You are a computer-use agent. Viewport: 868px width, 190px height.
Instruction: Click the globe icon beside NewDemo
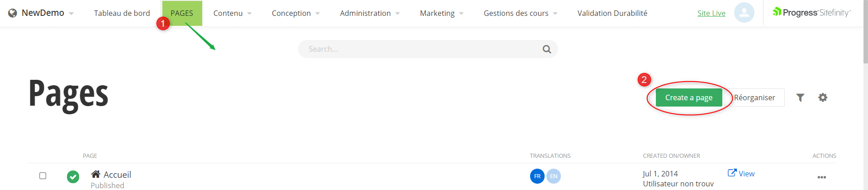pos(13,13)
